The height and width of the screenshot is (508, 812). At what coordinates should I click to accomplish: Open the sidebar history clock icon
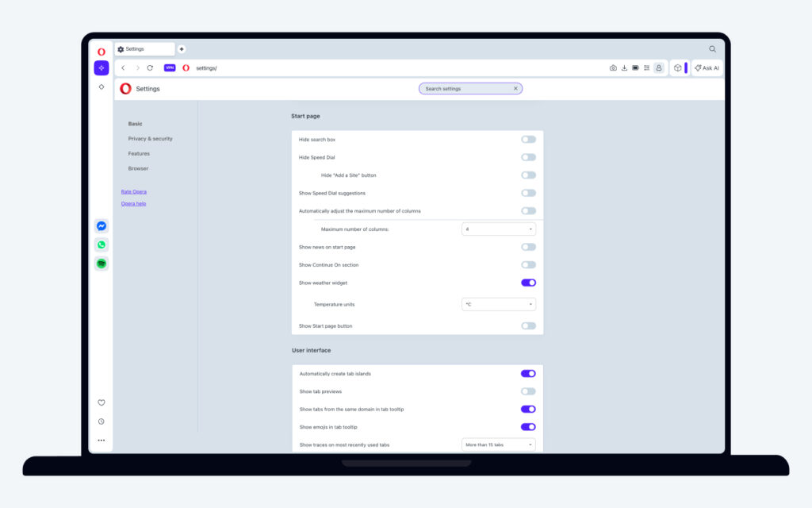[x=101, y=421]
